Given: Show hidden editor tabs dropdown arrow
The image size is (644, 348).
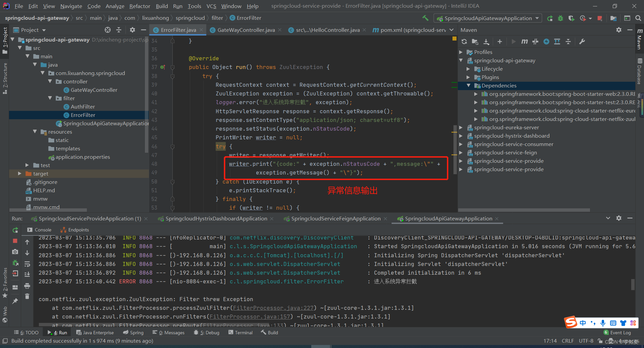Looking at the screenshot, I should pyautogui.click(x=451, y=30).
